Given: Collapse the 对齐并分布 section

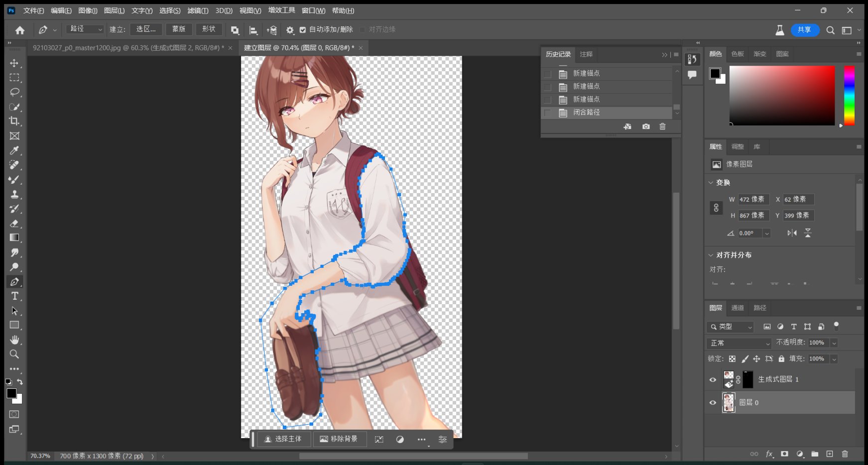Looking at the screenshot, I should tap(711, 255).
